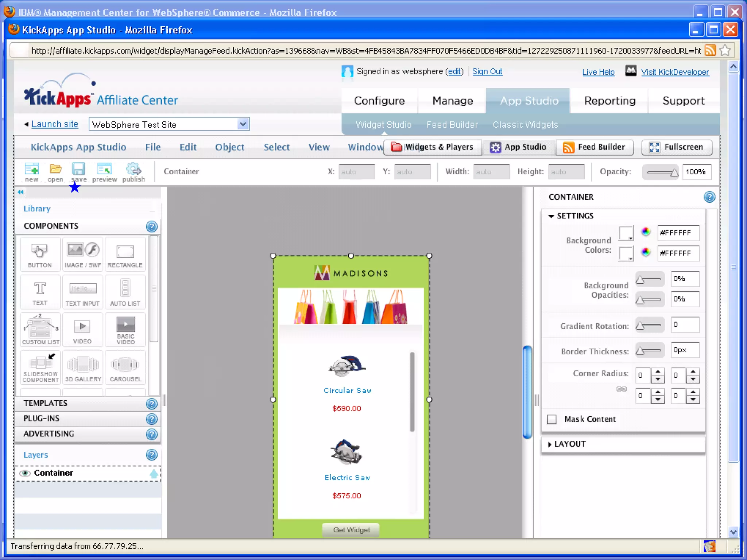Open the WebSphere Test Site dropdown
Viewport: 747px width, 560px height.
tap(243, 124)
